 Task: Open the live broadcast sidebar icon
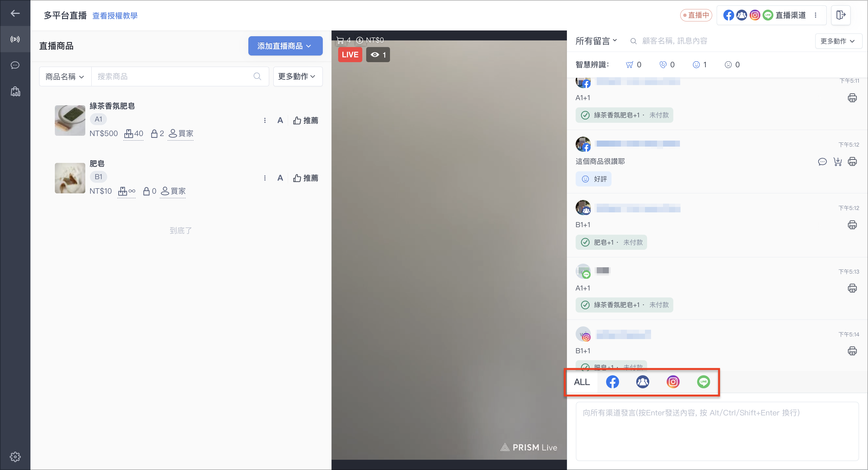click(x=15, y=40)
